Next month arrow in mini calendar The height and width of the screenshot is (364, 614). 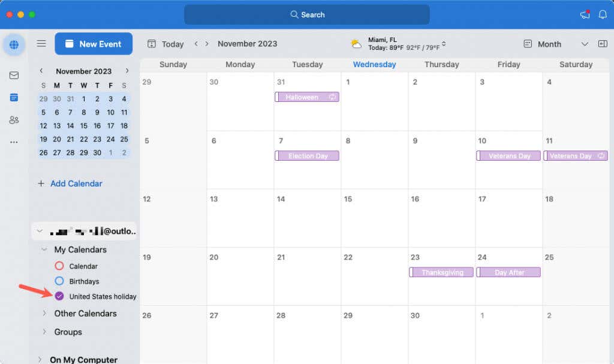127,71
